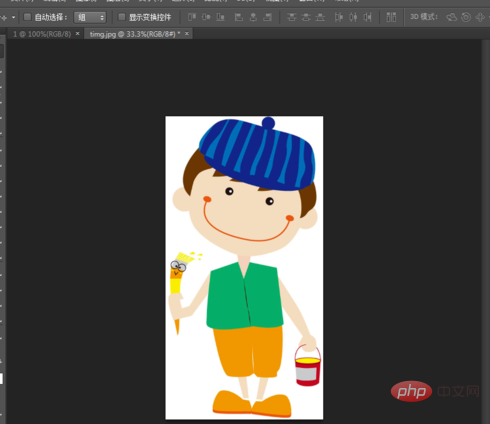Open the Move tool preset picker arrow
The width and height of the screenshot is (490, 424).
14,17
